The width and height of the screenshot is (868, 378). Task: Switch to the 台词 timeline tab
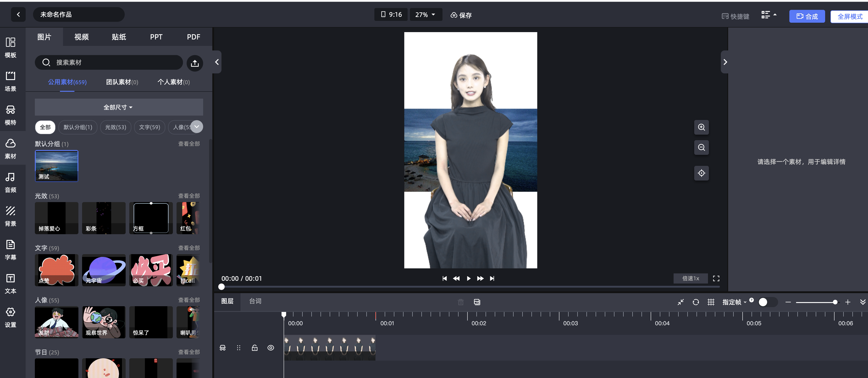pos(255,301)
